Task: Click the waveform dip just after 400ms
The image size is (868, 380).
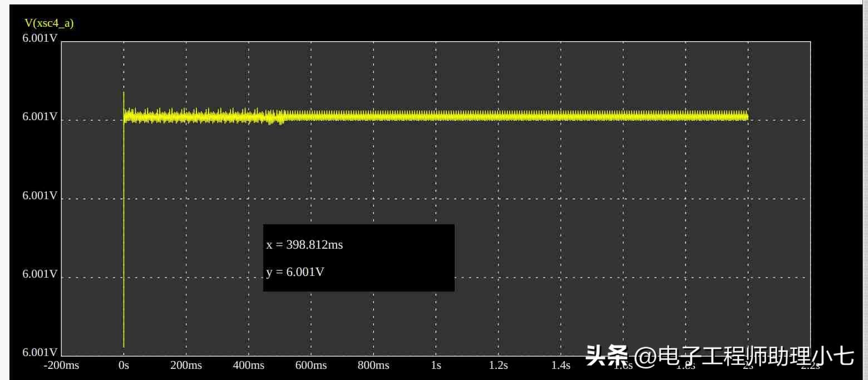Action: pyautogui.click(x=280, y=120)
